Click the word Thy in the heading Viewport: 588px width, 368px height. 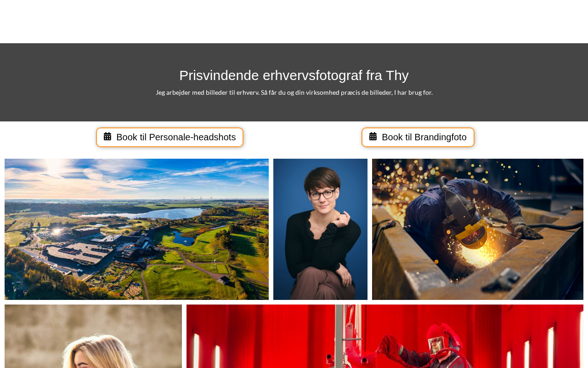[397, 75]
